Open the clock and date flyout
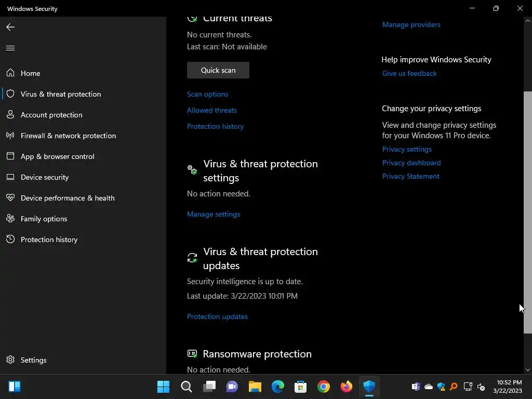532x399 pixels. point(509,387)
